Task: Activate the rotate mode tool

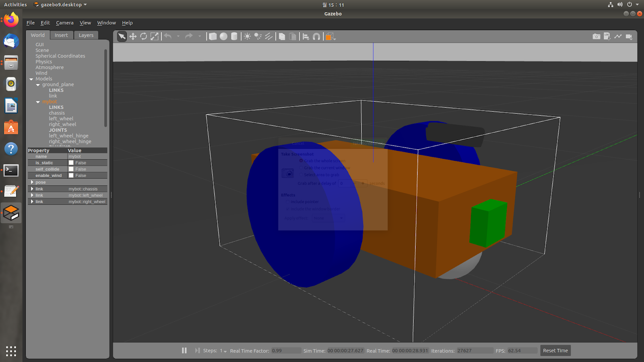Action: [x=144, y=37]
